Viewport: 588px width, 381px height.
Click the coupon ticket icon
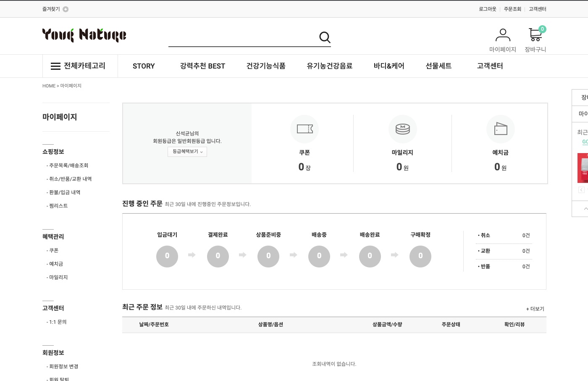[x=304, y=129]
